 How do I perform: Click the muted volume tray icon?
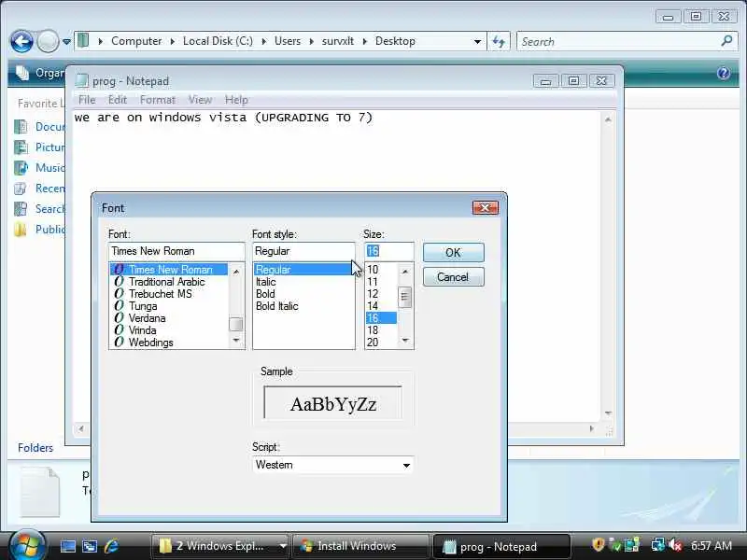pyautogui.click(x=675, y=545)
